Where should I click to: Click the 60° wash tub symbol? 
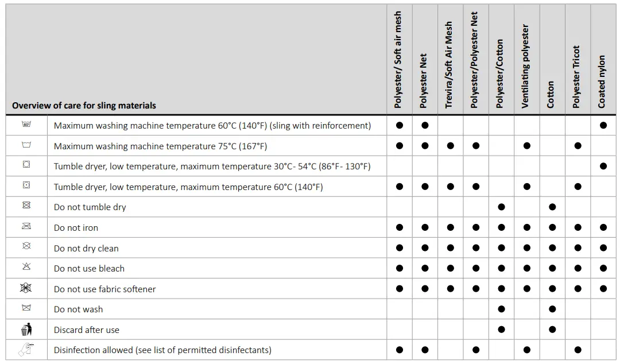pyautogui.click(x=26, y=125)
